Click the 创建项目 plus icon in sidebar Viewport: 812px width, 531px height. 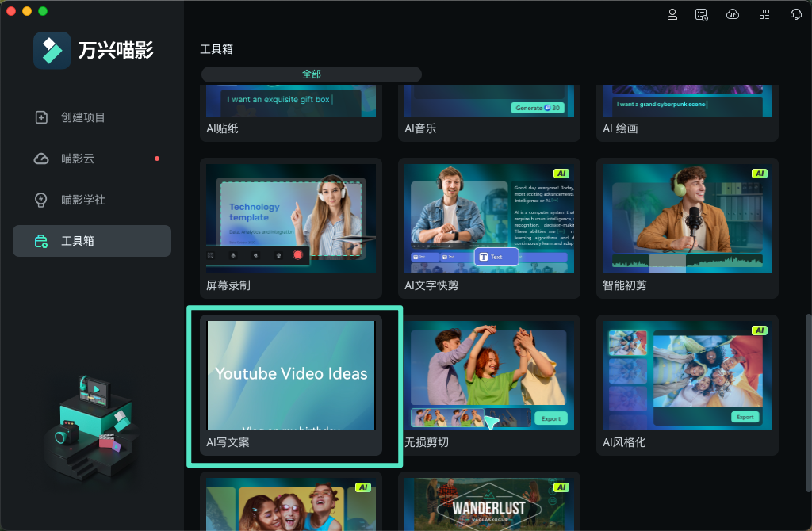pyautogui.click(x=41, y=117)
